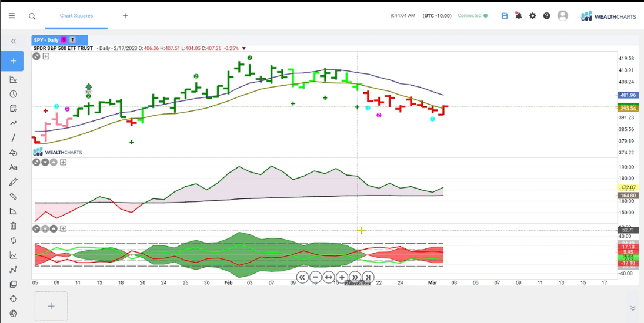Save the chart layout with floppy icon
The height and width of the screenshot is (323, 644).
pyautogui.click(x=505, y=16)
